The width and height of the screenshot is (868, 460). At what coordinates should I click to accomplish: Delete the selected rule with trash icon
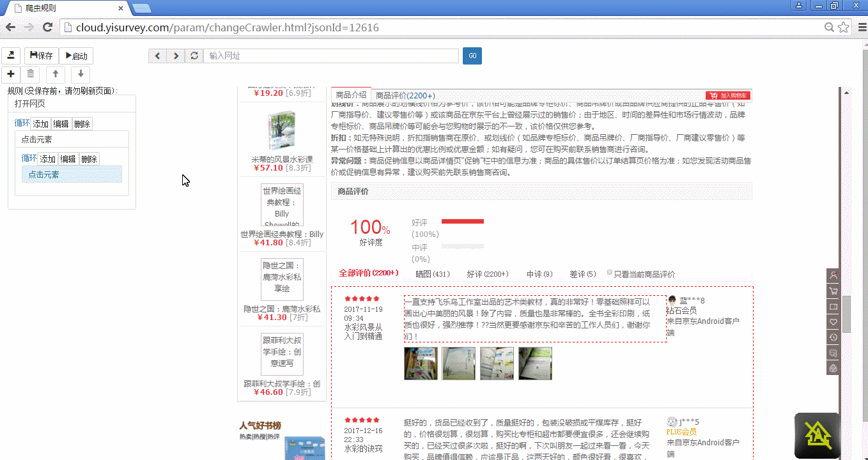tap(31, 74)
